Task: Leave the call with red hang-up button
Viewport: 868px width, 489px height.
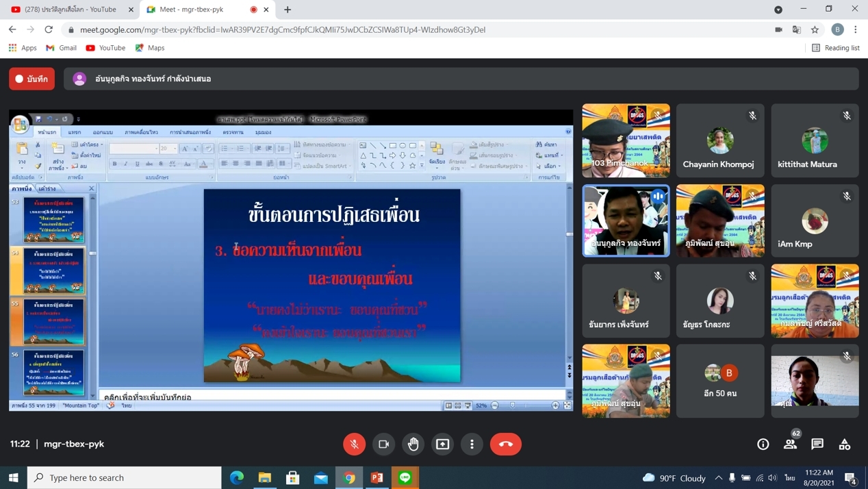Action: (505, 444)
